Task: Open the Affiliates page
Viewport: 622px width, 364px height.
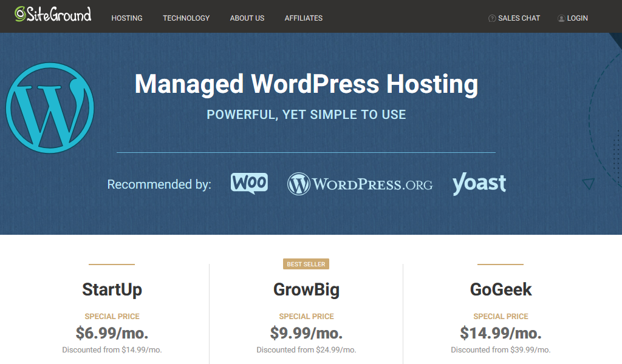Action: [x=304, y=18]
